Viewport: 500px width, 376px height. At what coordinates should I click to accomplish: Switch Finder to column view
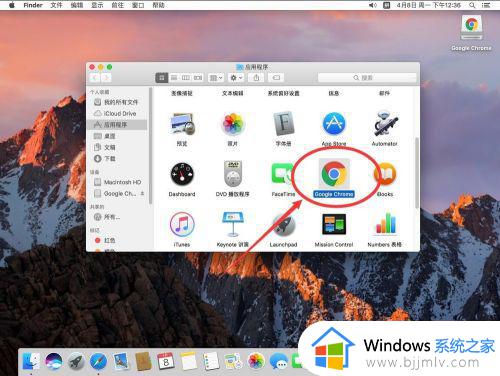tap(186, 78)
